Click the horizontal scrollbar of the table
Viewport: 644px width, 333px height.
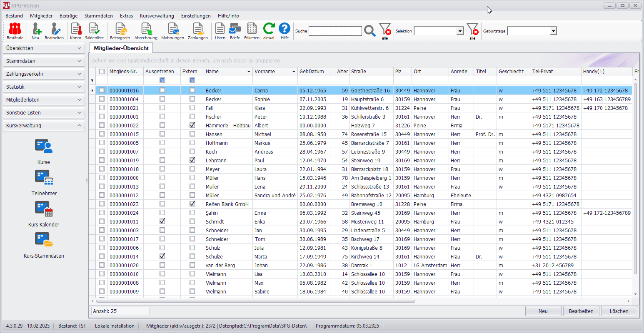coord(256,301)
